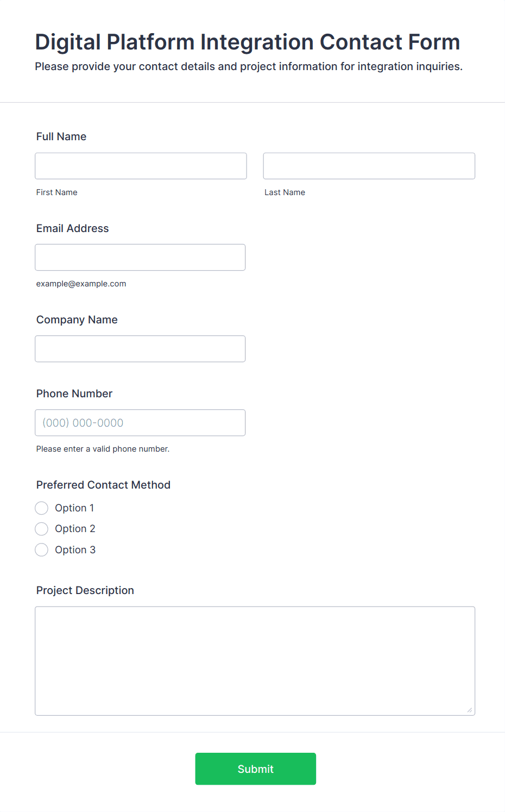Click the Company Name label text
Viewport: 505px width, 812px height.
[77, 320]
